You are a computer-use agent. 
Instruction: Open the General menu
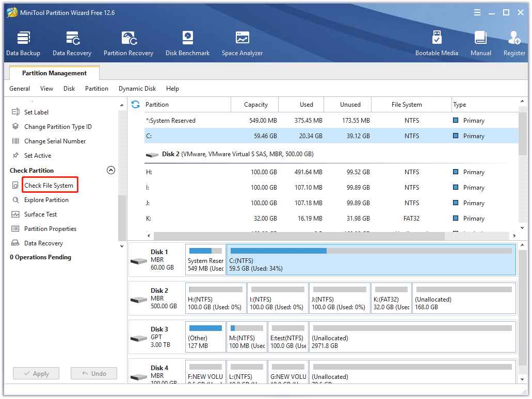tap(20, 89)
